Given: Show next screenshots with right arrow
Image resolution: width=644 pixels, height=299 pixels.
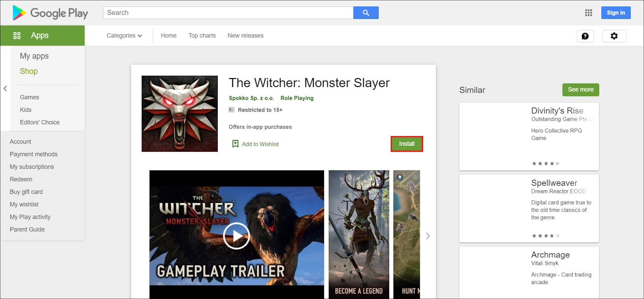Looking at the screenshot, I should point(428,236).
